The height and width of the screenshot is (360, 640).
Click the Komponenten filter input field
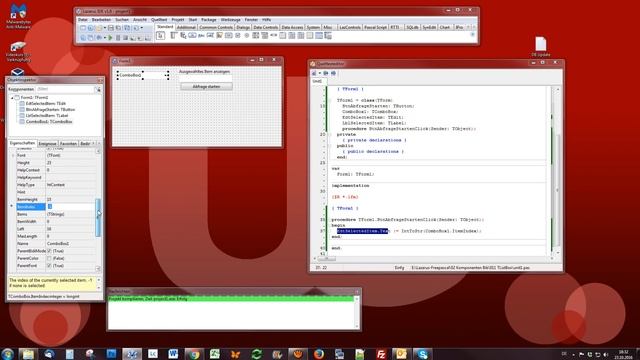coord(64,89)
